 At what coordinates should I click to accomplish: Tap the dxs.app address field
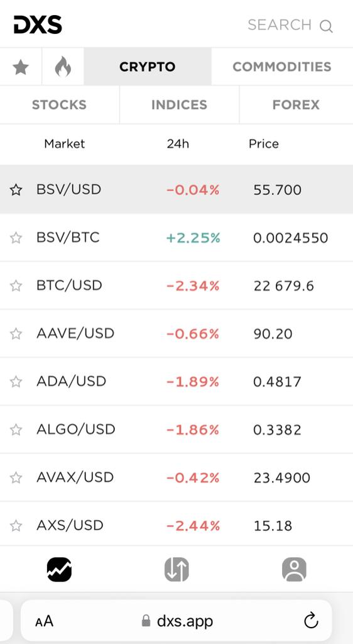176,621
